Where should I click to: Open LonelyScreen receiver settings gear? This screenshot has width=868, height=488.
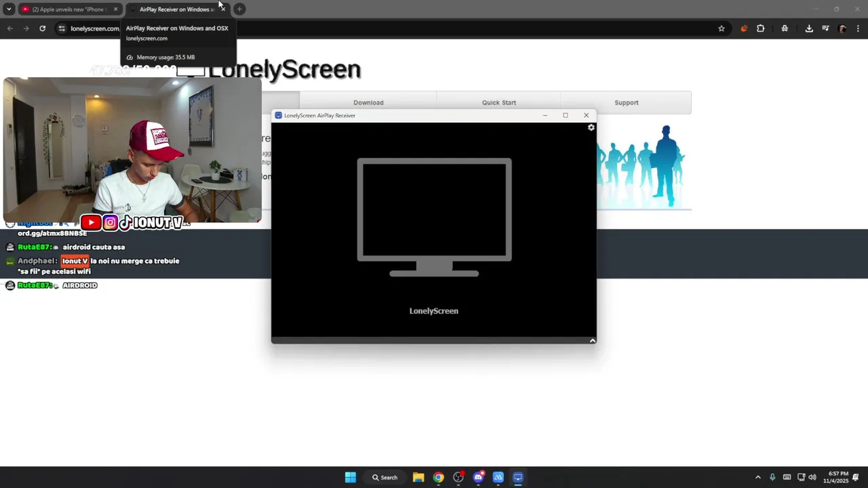pyautogui.click(x=591, y=127)
